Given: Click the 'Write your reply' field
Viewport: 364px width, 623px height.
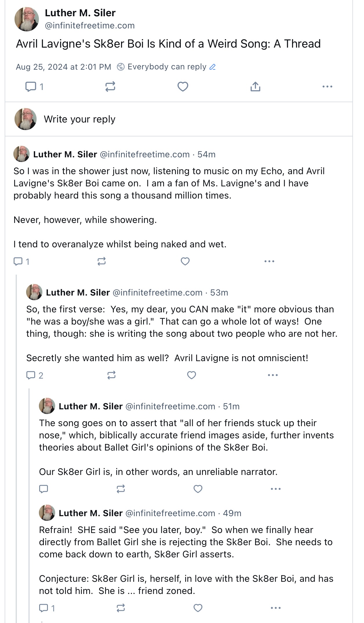Looking at the screenshot, I should 80,119.
